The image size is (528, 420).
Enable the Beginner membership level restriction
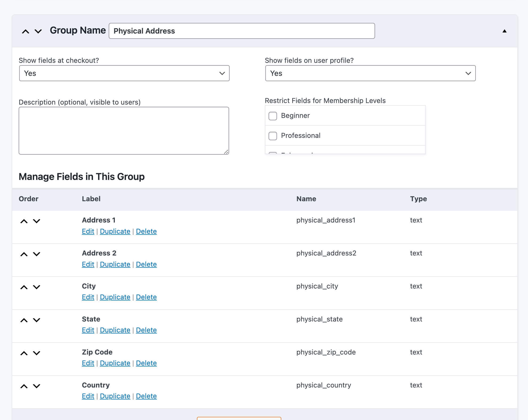pyautogui.click(x=273, y=116)
